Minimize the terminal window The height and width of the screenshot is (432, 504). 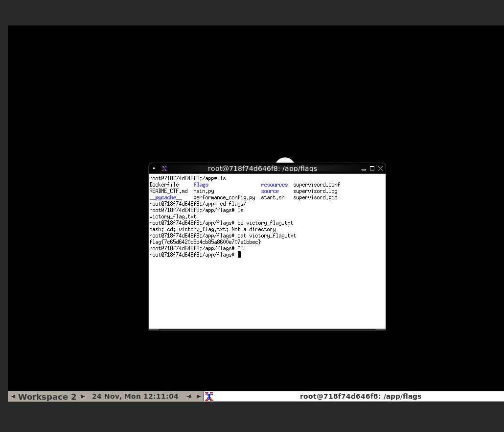click(x=364, y=168)
